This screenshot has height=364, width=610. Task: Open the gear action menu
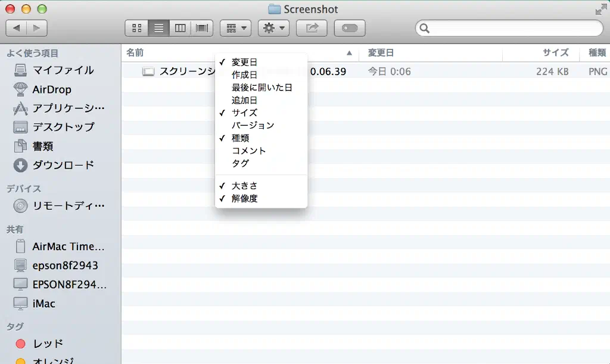point(273,28)
